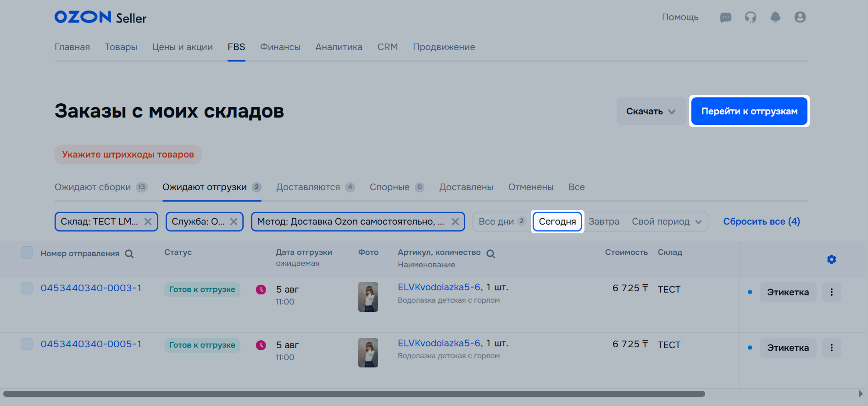This screenshot has height=406, width=868.
Task: Open product photo for order 0453440340-0005-1
Action: click(368, 353)
